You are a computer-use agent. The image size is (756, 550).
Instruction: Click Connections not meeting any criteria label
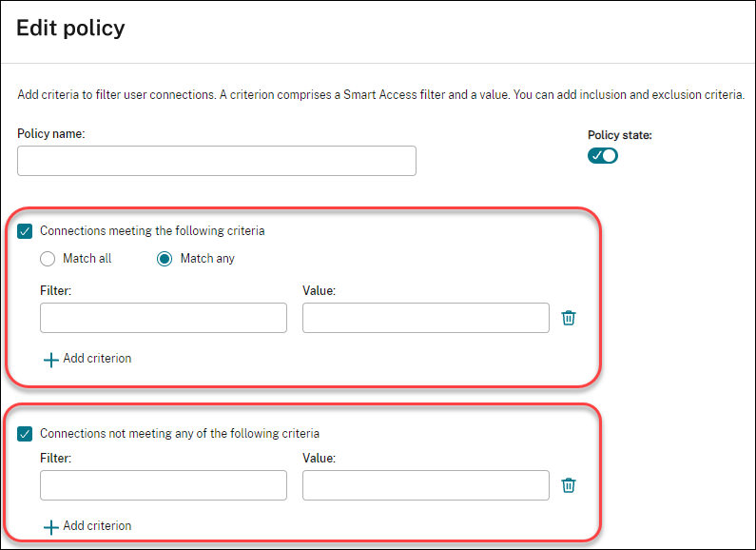(x=180, y=434)
